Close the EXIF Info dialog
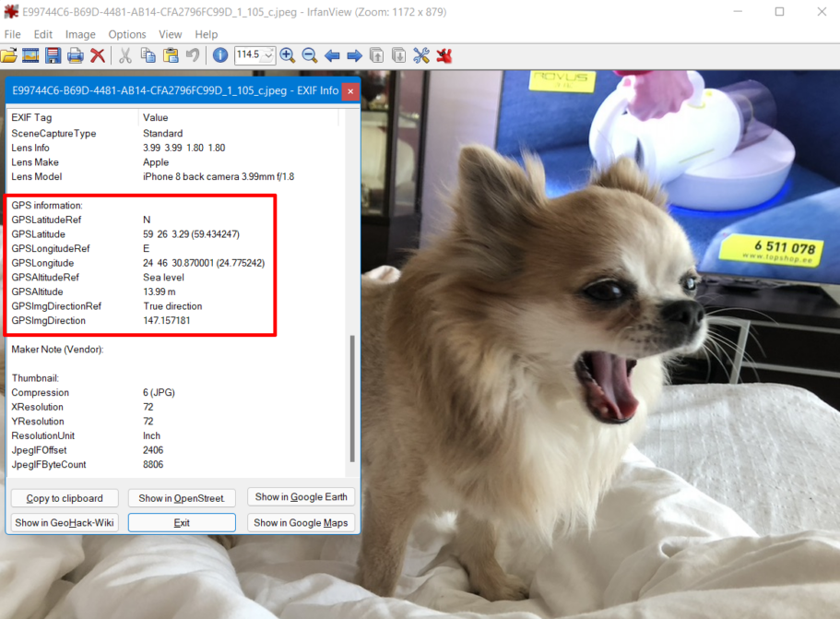The width and height of the screenshot is (840, 619). pos(349,91)
